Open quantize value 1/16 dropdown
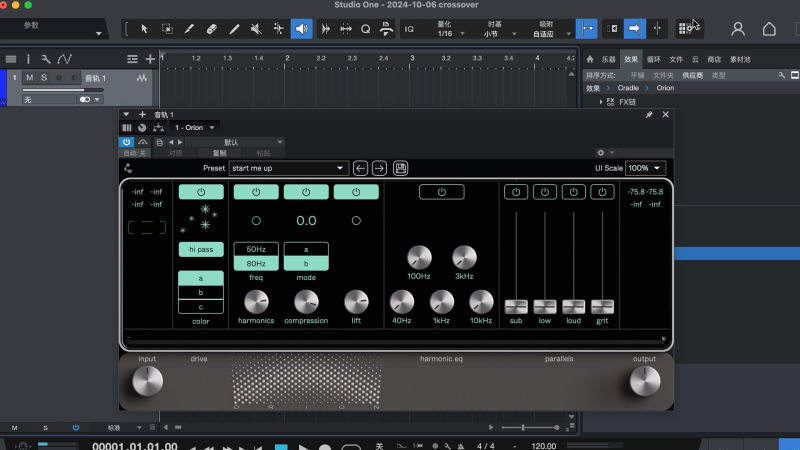 [x=451, y=33]
